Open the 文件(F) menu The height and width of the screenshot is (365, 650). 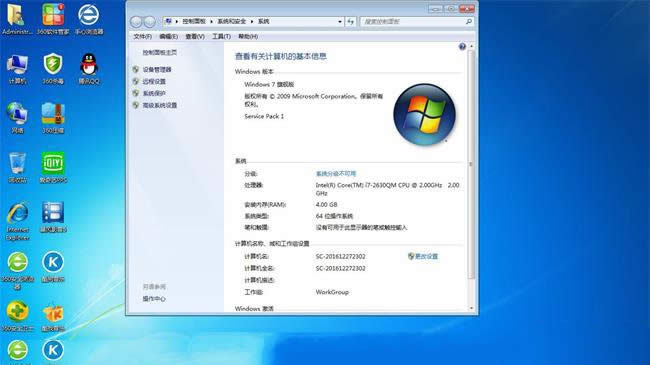pos(143,37)
